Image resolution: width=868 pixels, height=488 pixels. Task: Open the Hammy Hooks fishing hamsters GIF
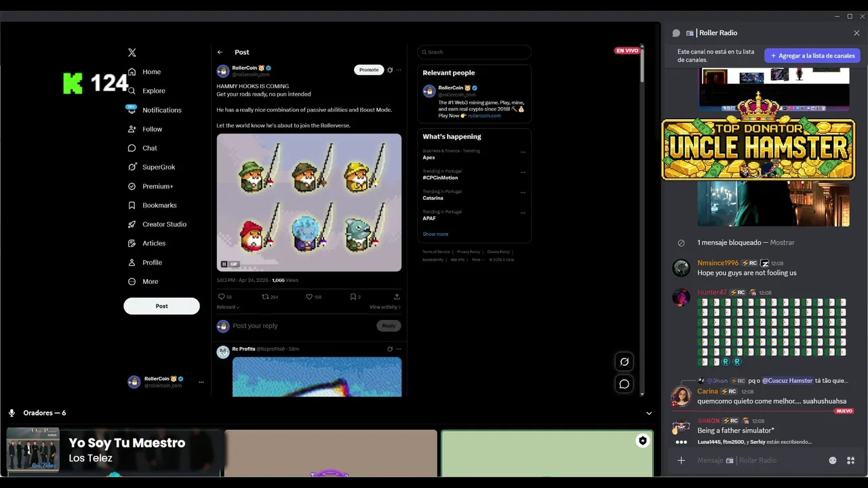[x=309, y=203]
